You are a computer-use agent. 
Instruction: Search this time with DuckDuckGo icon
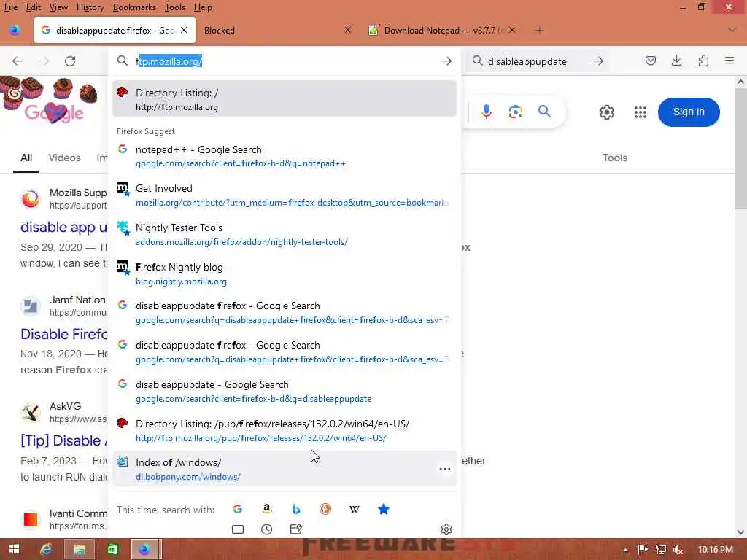pyautogui.click(x=325, y=509)
